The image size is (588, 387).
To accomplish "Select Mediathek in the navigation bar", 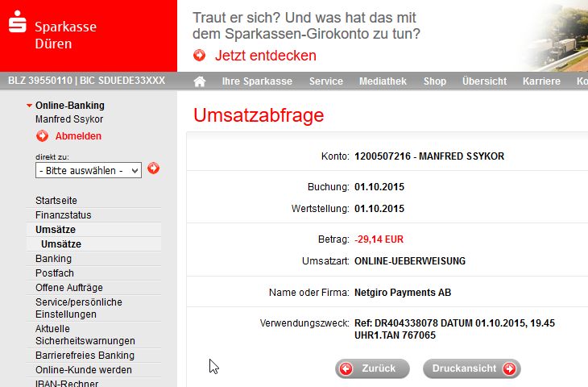I will 383,81.
